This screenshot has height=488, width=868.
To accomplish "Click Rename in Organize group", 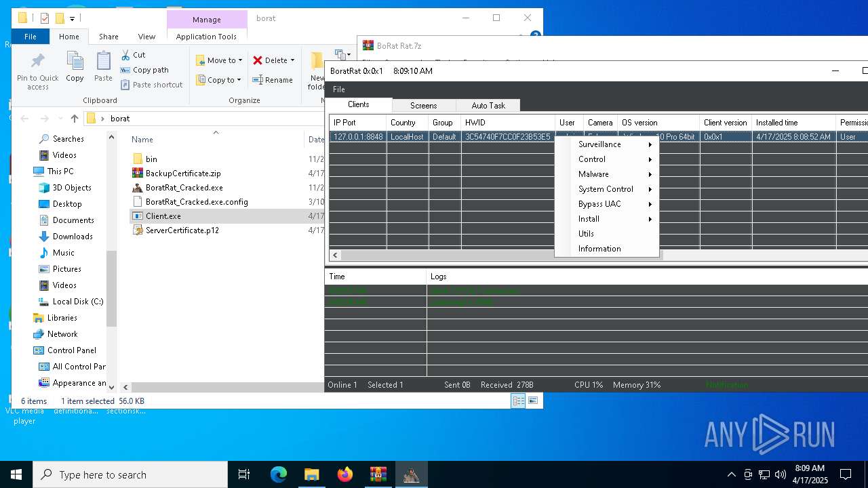I will 273,80.
